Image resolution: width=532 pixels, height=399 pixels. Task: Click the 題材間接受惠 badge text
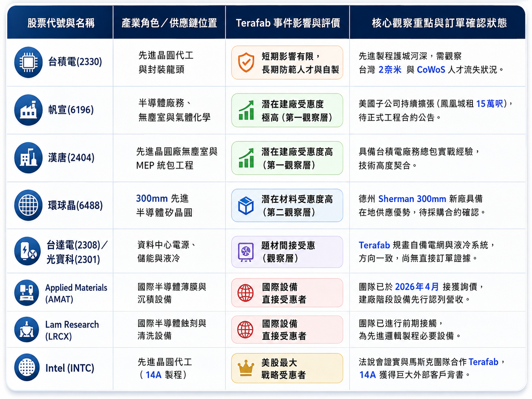pos(288,245)
